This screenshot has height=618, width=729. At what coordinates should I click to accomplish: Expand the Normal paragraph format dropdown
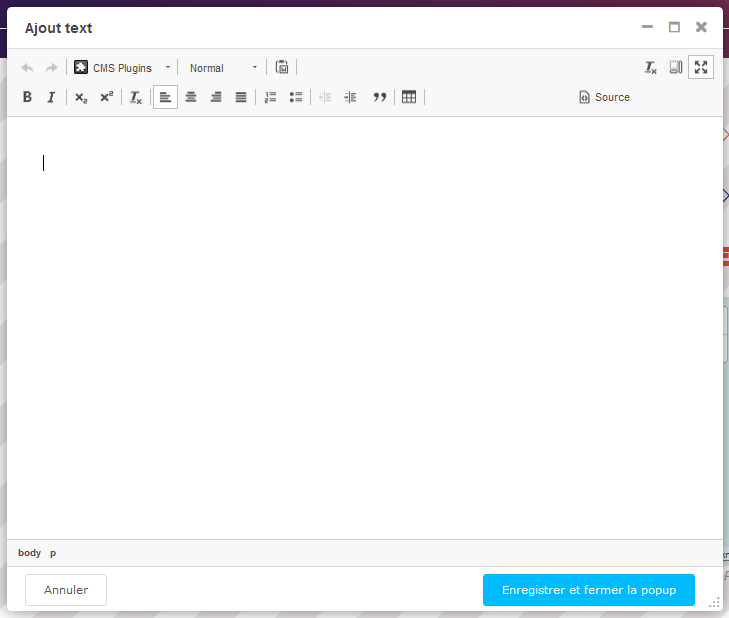[x=223, y=68]
